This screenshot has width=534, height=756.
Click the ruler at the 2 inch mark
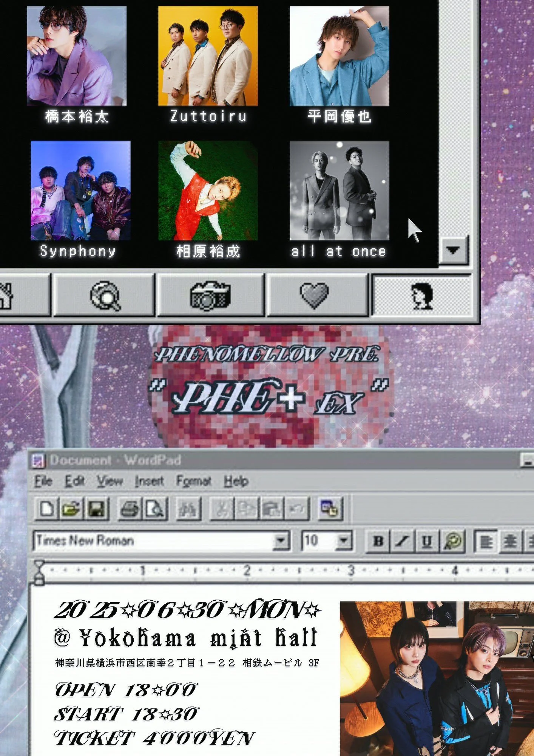pos(247,570)
